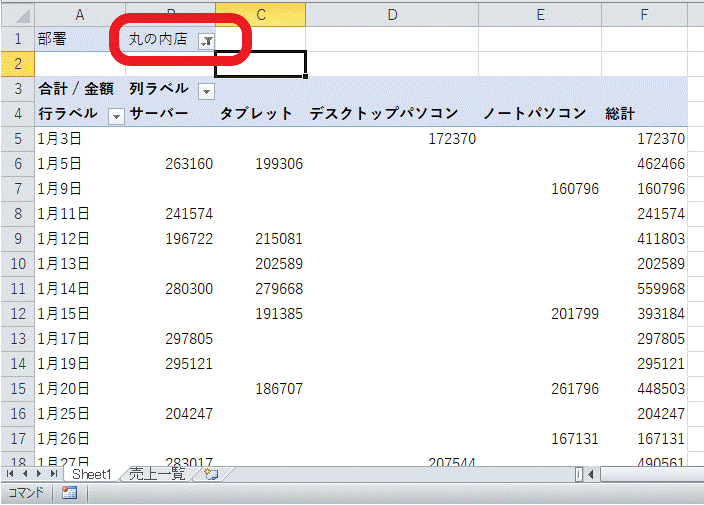Go to first sheet using navigation arrow
This screenshot has height=505, width=704.
coord(12,474)
